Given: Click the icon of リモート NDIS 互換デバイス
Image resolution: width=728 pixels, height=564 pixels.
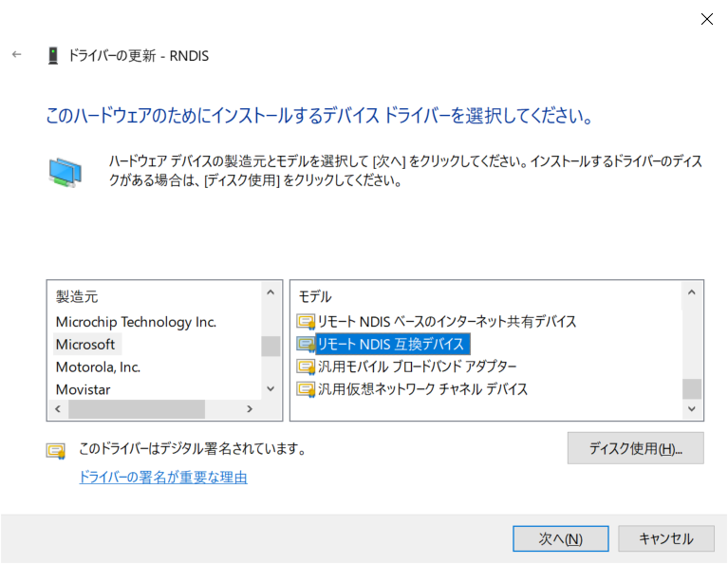Looking at the screenshot, I should (306, 345).
